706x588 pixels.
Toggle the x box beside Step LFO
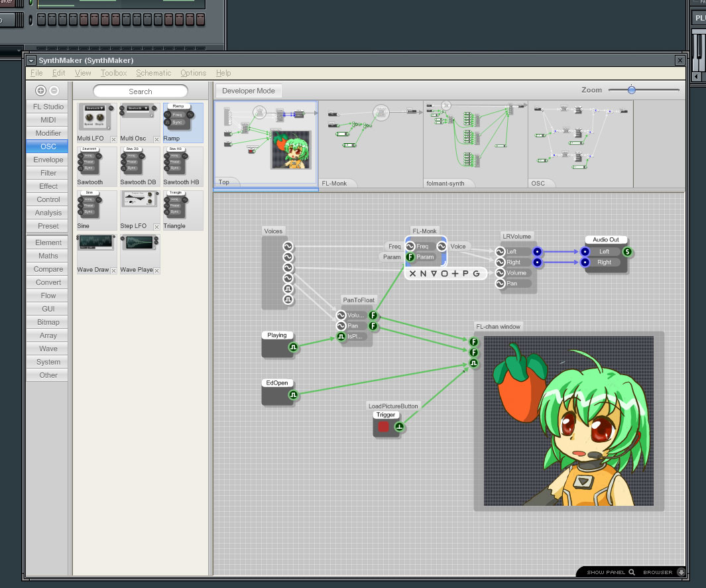coord(156,227)
